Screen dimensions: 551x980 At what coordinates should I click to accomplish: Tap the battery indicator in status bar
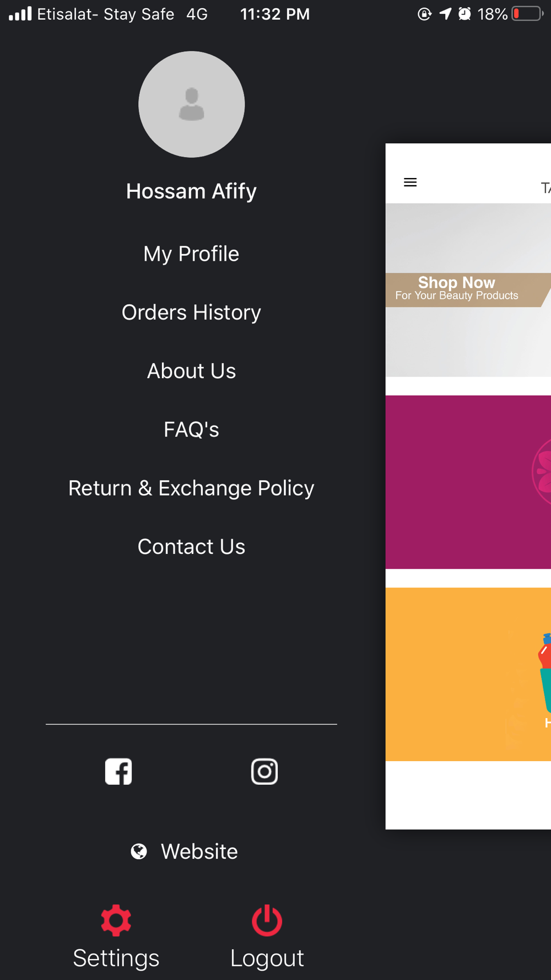tap(527, 14)
